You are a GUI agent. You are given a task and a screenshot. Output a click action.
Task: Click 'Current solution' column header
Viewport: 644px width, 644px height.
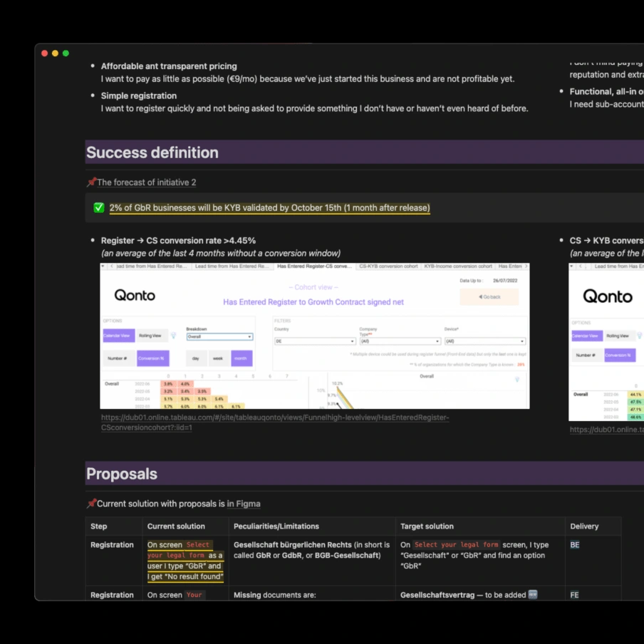pyautogui.click(x=176, y=526)
